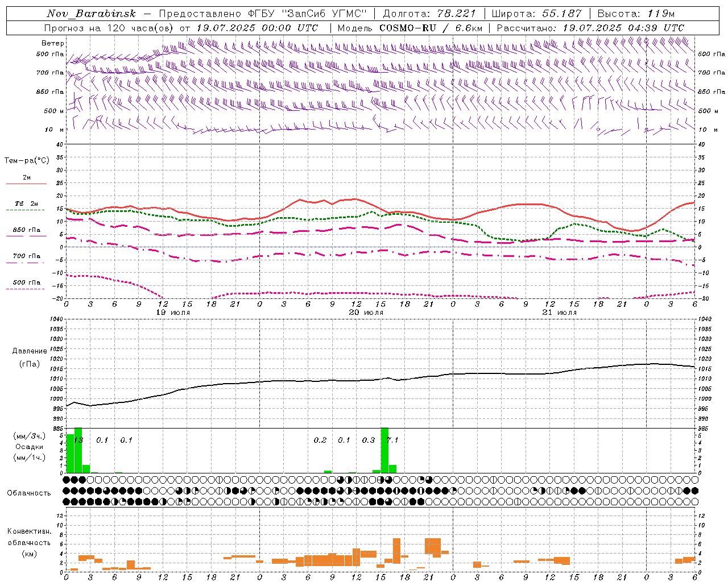Select the 'Модель COSMO-RU / 6.6км' text
The image size is (728, 582).
click(x=410, y=27)
